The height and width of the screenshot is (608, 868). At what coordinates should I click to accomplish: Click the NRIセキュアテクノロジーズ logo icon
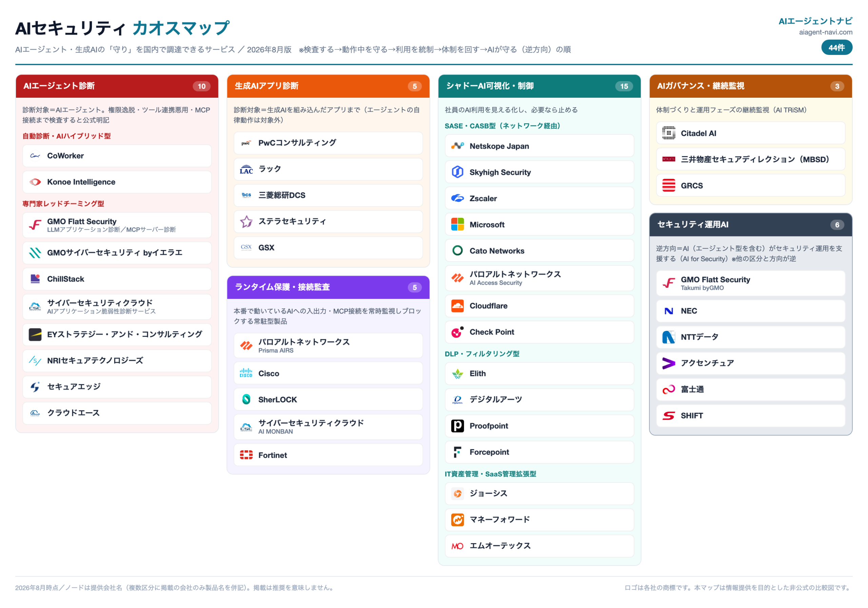(x=35, y=361)
